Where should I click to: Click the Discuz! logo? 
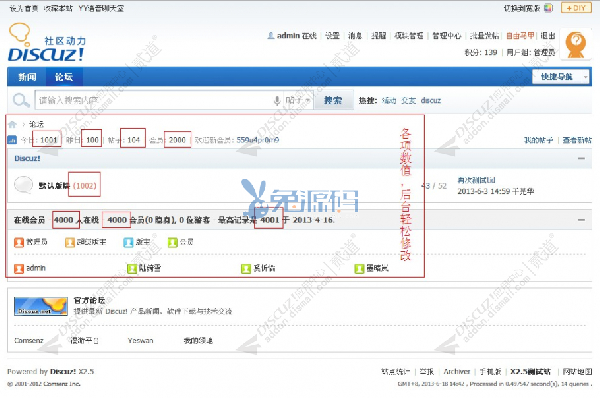47,42
